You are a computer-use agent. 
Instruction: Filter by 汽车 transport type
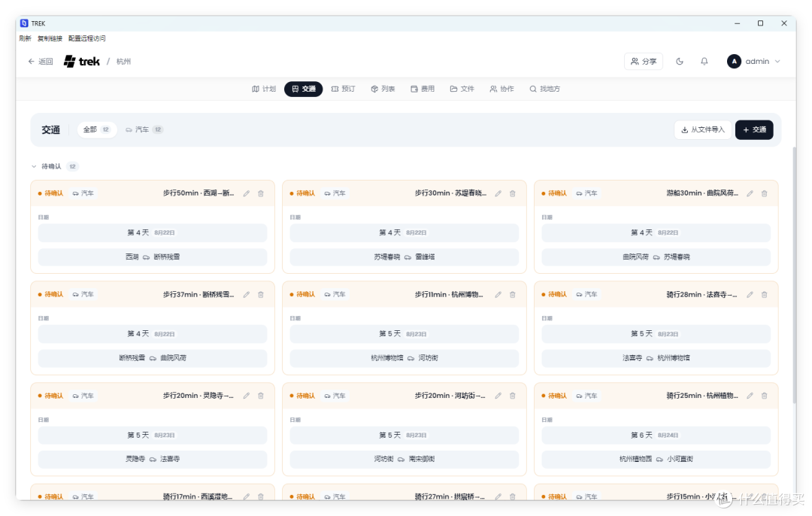pyautogui.click(x=144, y=129)
